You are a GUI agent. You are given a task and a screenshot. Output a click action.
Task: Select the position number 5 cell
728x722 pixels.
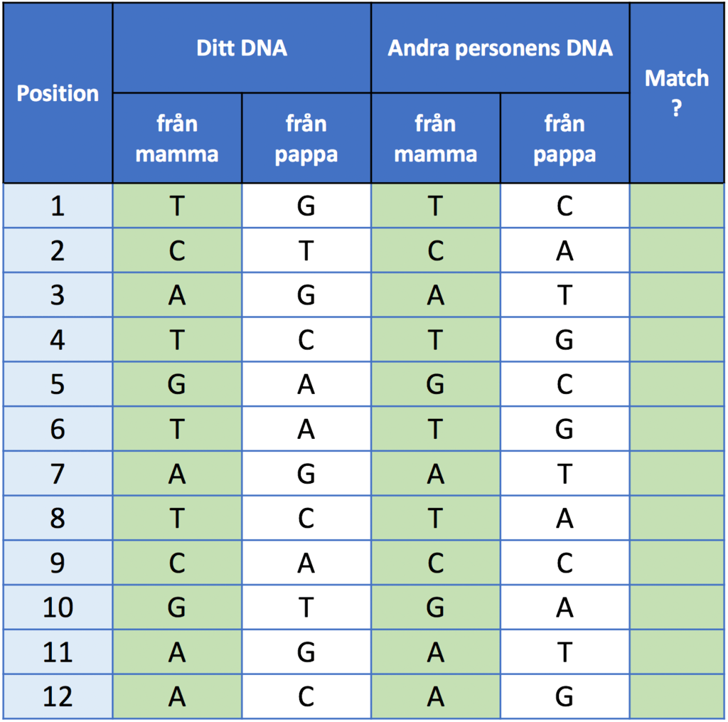[x=58, y=384]
